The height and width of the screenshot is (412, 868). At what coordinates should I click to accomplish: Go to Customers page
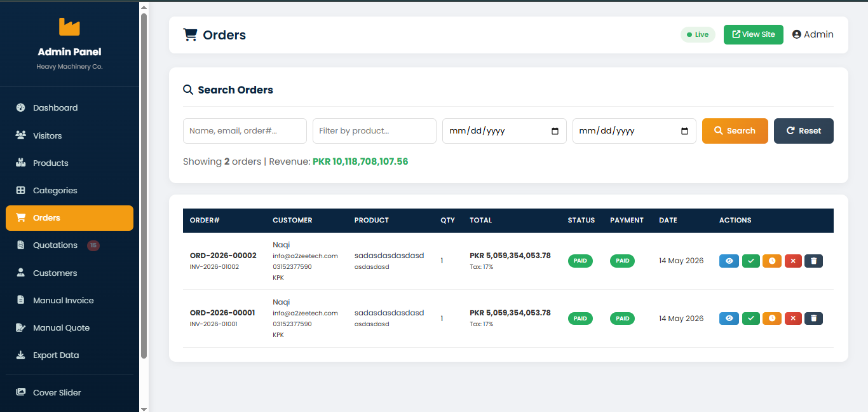point(69,273)
